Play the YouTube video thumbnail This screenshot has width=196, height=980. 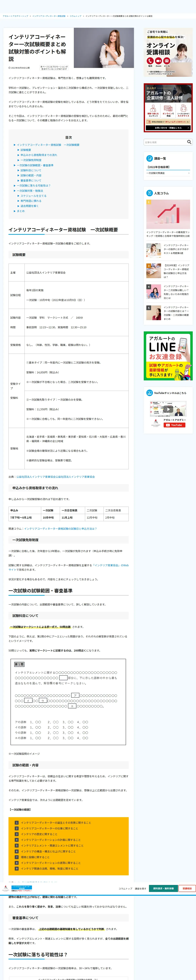[168, 409]
